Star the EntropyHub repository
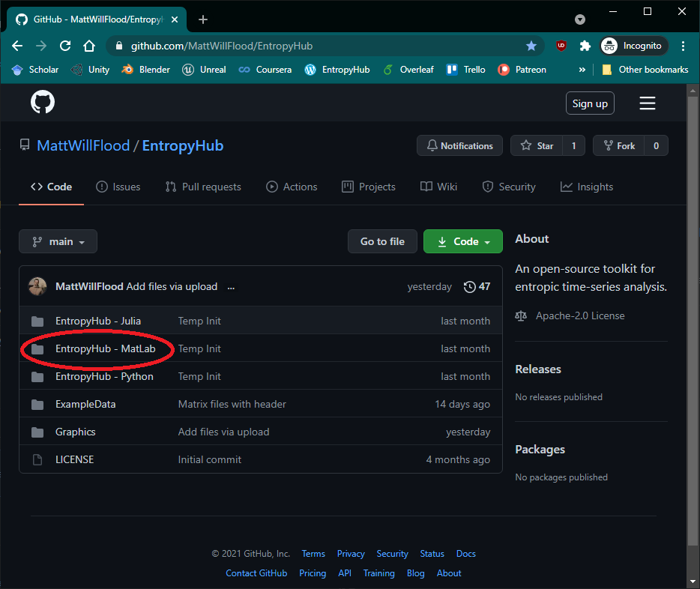 [537, 146]
